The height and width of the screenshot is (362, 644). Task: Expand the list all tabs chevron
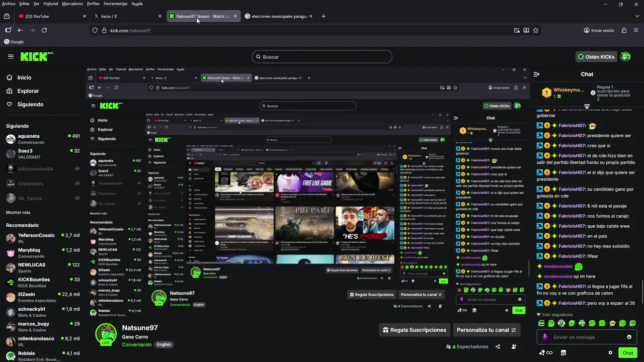[637, 16]
